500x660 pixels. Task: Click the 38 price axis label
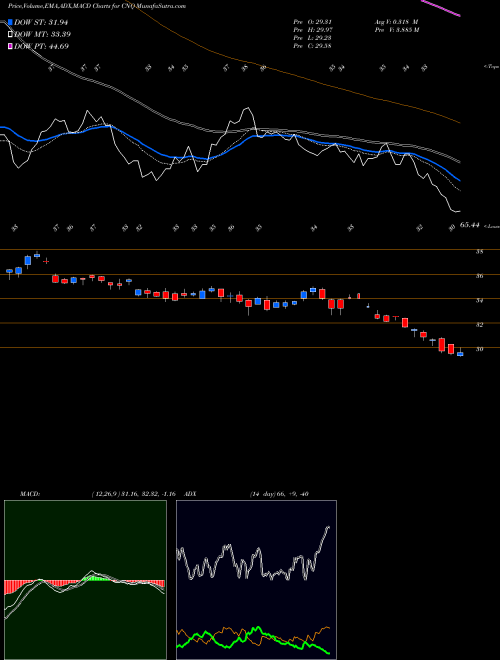(x=479, y=252)
